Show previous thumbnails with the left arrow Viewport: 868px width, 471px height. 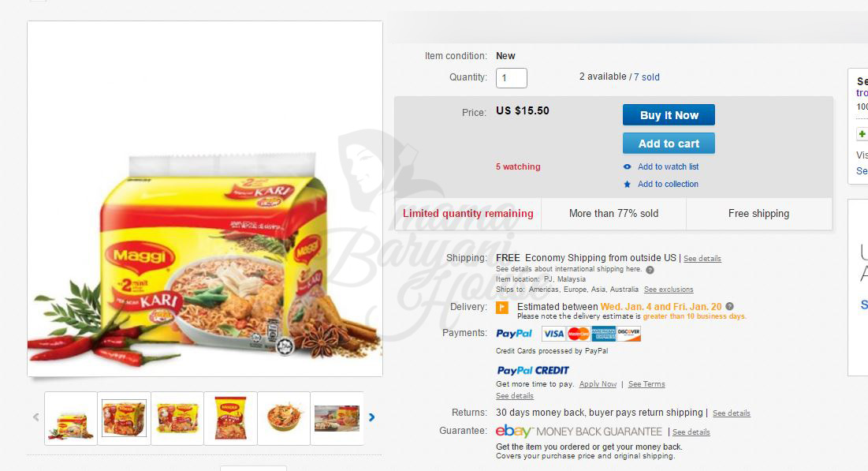pos(36,417)
